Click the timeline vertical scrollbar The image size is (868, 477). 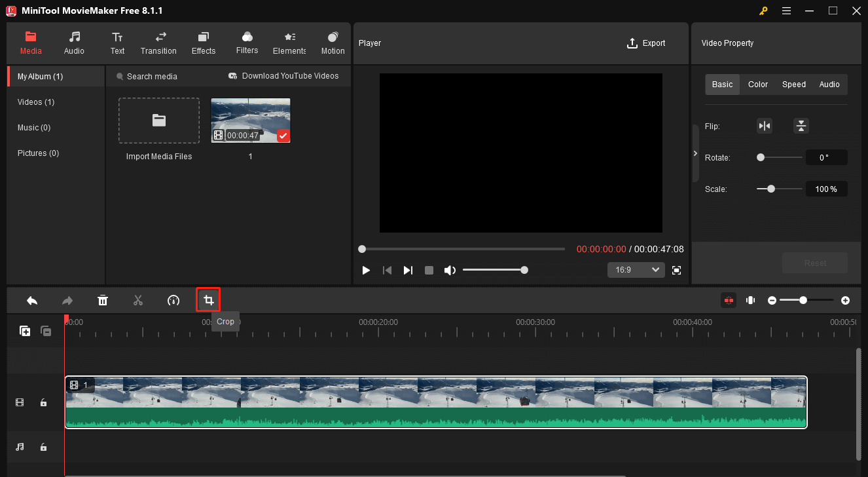pyautogui.click(x=858, y=403)
